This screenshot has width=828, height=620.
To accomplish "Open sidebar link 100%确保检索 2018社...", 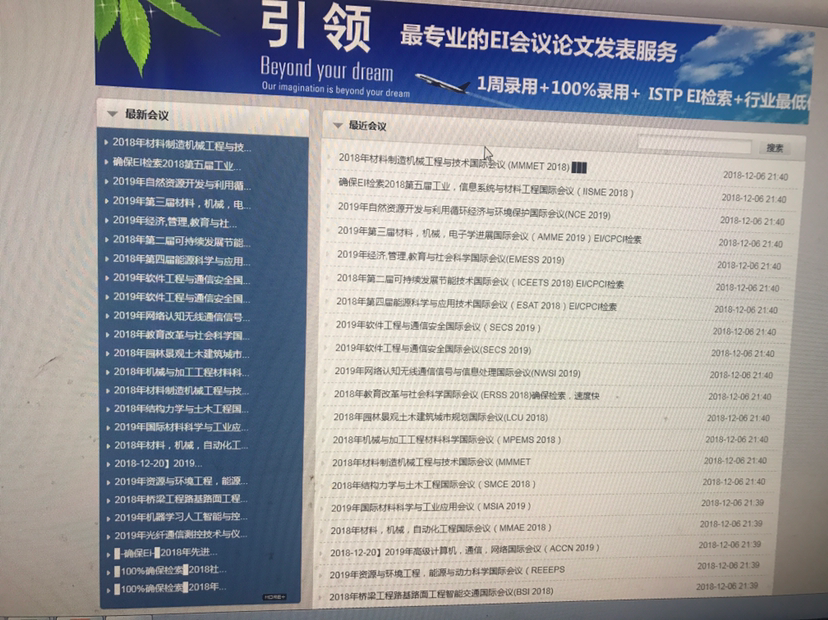I will click(x=171, y=571).
